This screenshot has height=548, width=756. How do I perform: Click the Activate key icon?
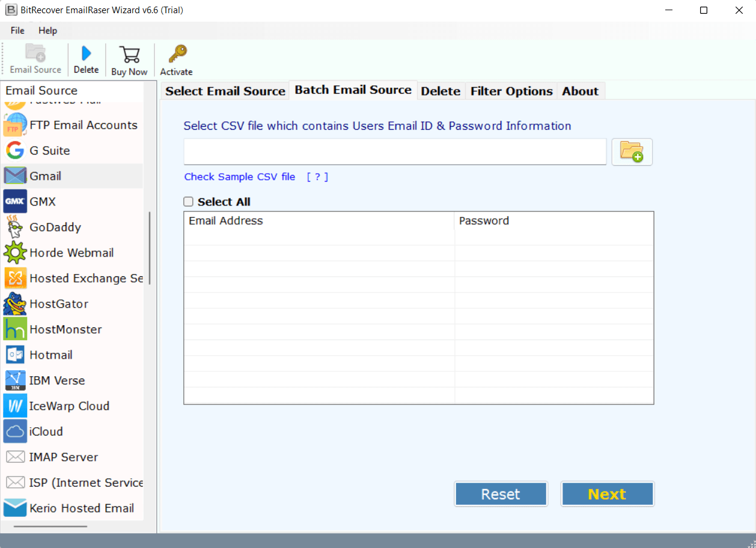coord(177,54)
